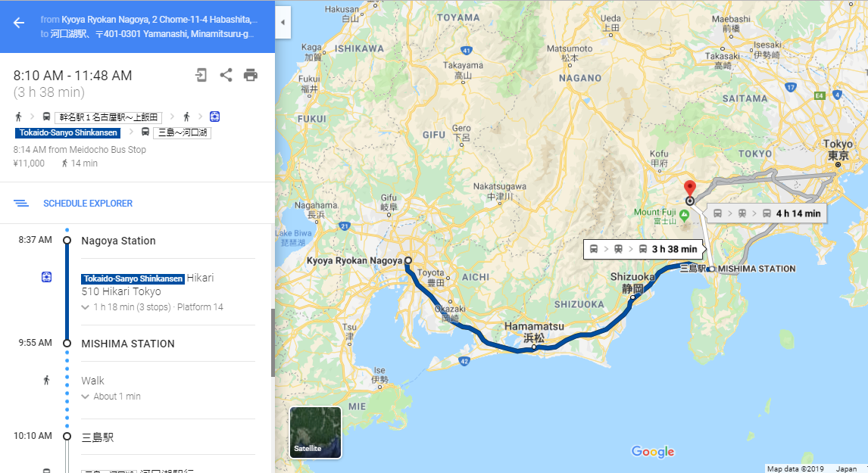Click the Nagoya Station stop entry

[x=118, y=241]
